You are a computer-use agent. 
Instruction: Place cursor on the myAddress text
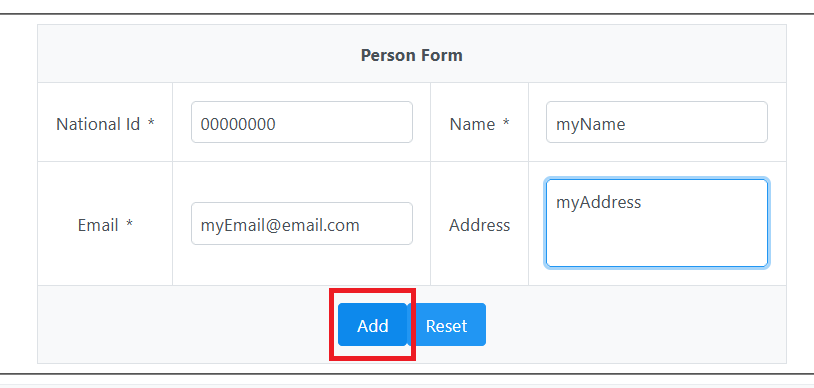coord(599,202)
